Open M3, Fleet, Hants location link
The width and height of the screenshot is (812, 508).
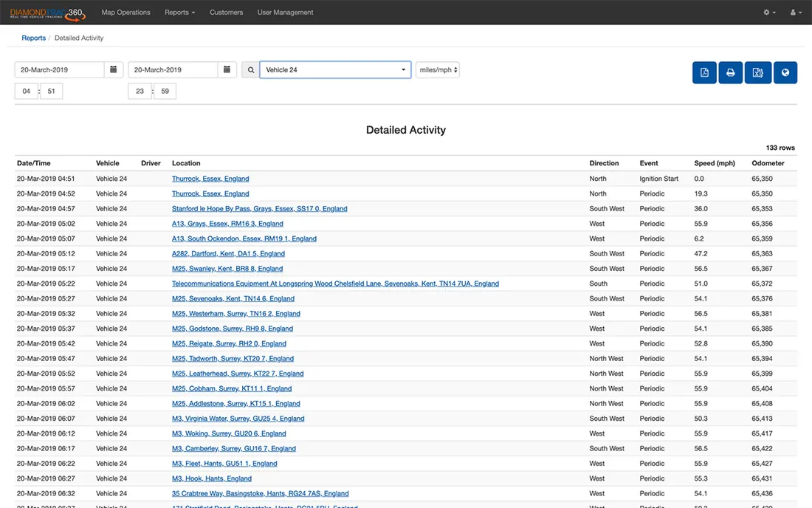224,464
